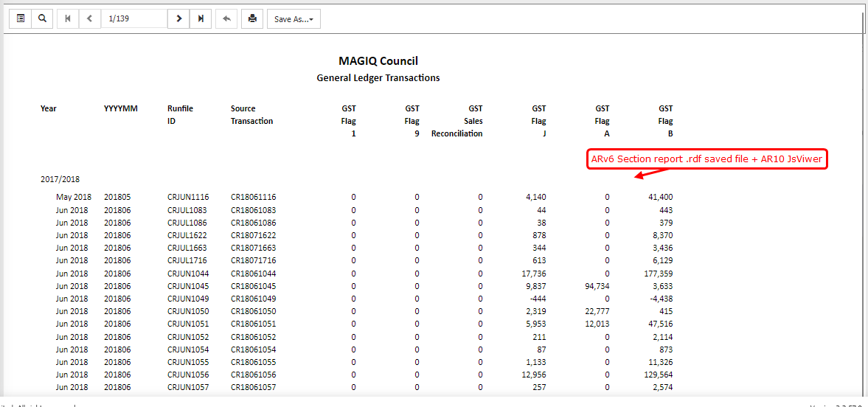Click source transaction CR18061045
The width and height of the screenshot is (868, 407).
coord(253,286)
